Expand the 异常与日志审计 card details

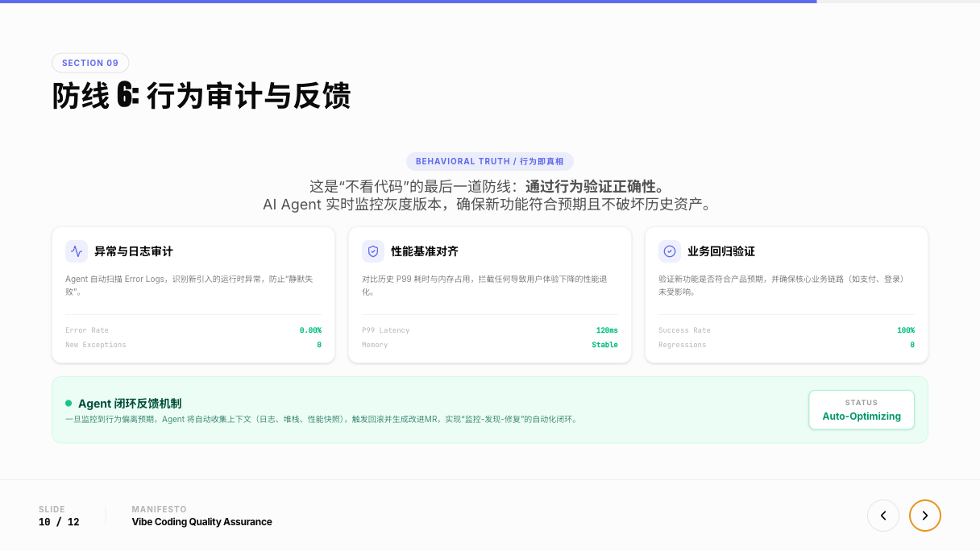click(193, 295)
